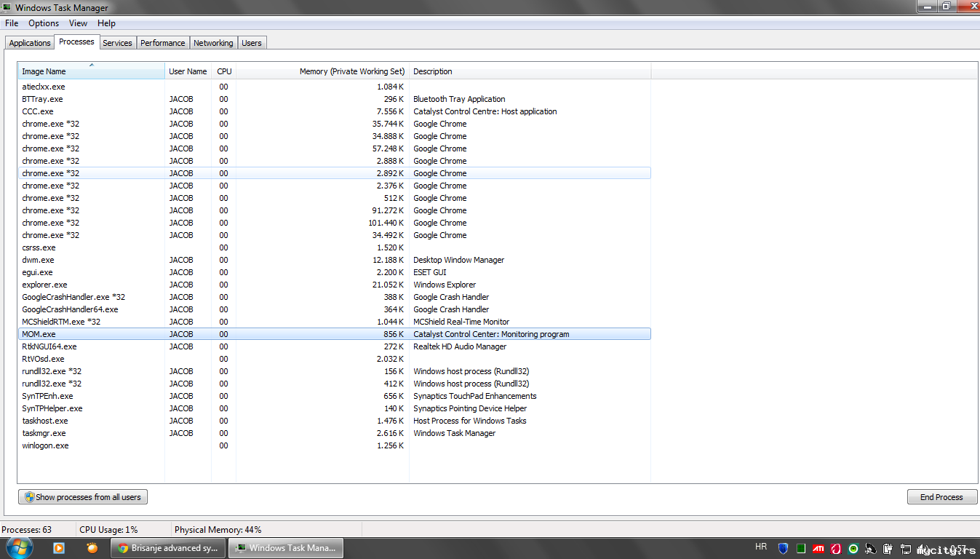Select the egui.exe process
980x559 pixels.
tap(335, 272)
